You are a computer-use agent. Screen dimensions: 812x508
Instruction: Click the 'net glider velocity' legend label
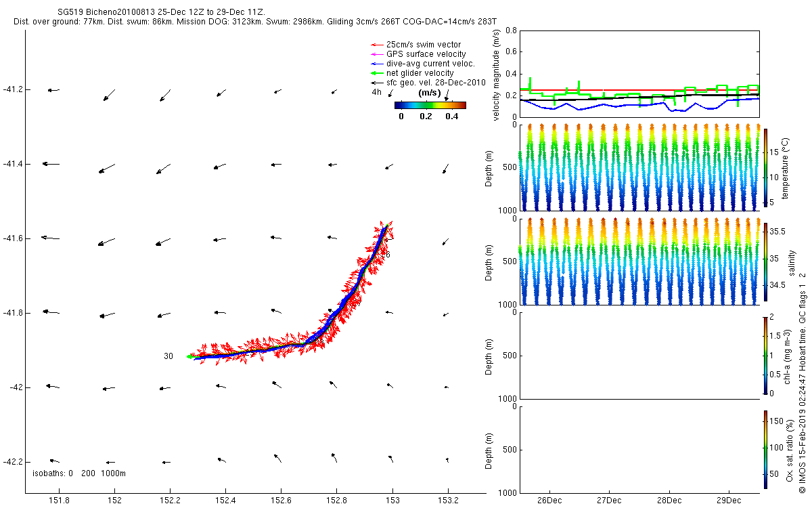(420, 73)
